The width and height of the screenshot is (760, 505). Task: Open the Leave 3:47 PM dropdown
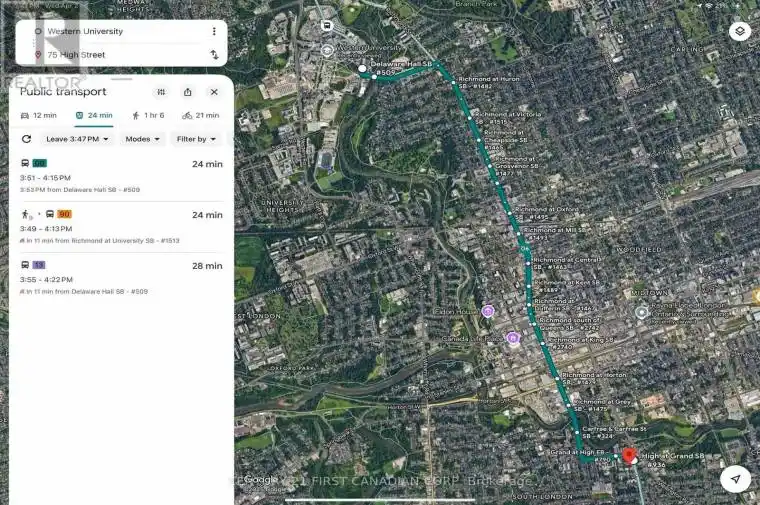[77, 139]
